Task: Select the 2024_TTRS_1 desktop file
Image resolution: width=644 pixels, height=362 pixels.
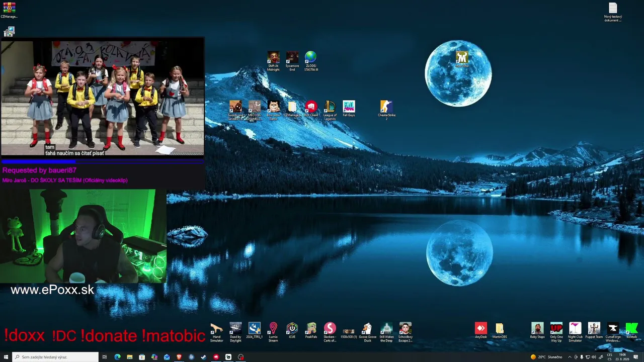Action: pyautogui.click(x=255, y=331)
